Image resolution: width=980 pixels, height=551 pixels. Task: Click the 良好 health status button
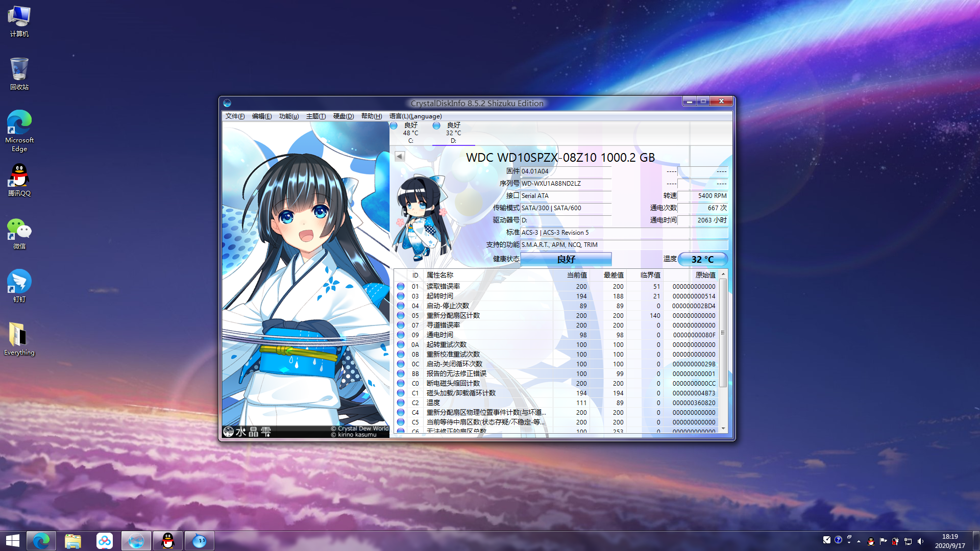coord(566,259)
